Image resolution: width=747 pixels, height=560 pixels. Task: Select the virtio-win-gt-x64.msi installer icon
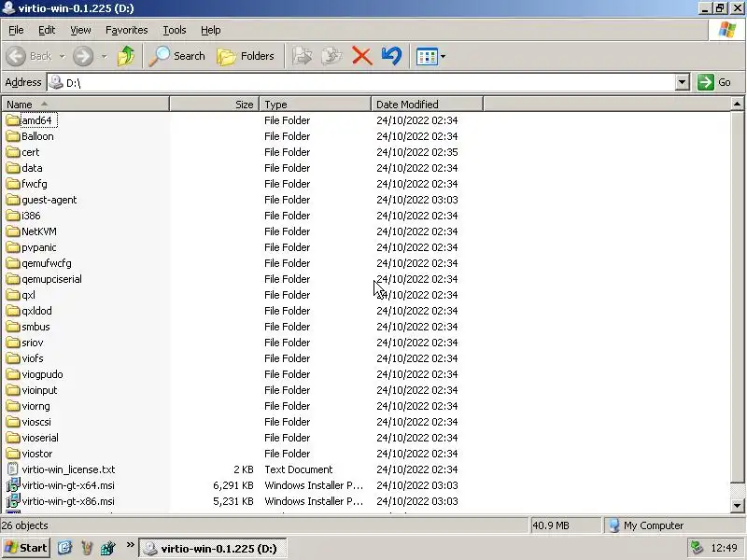[13, 485]
